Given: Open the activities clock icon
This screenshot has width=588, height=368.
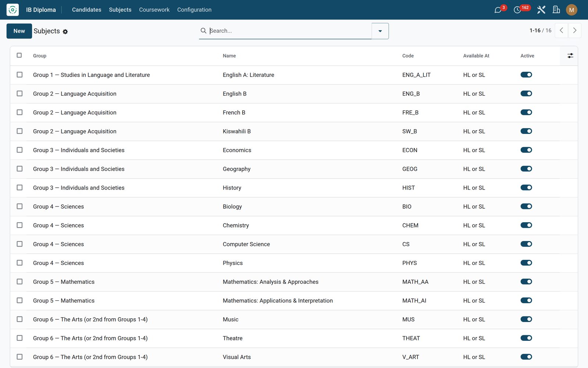Looking at the screenshot, I should [517, 10].
